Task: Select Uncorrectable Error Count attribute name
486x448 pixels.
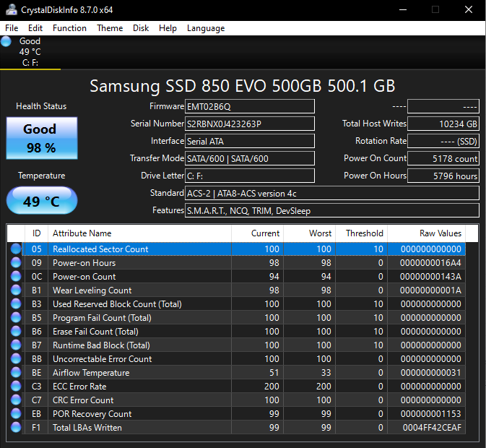Action: coord(103,359)
